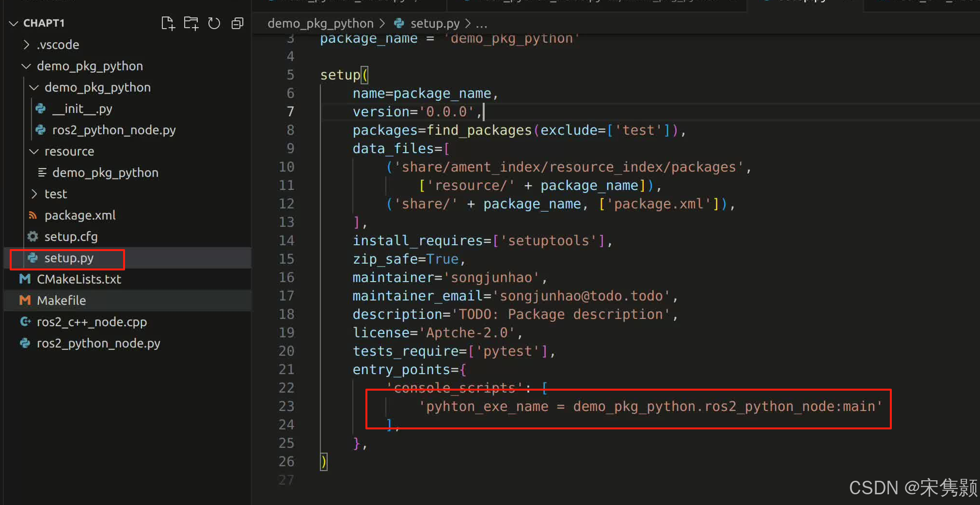Collapse the CHAPT1 workspace section
The height and width of the screenshot is (505, 980).
(14, 23)
